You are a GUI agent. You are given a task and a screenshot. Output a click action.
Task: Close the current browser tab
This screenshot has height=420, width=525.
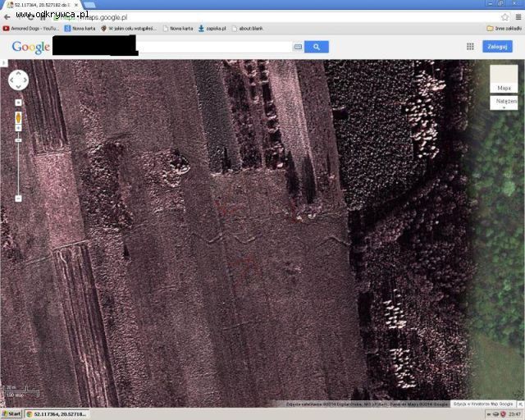click(x=76, y=5)
